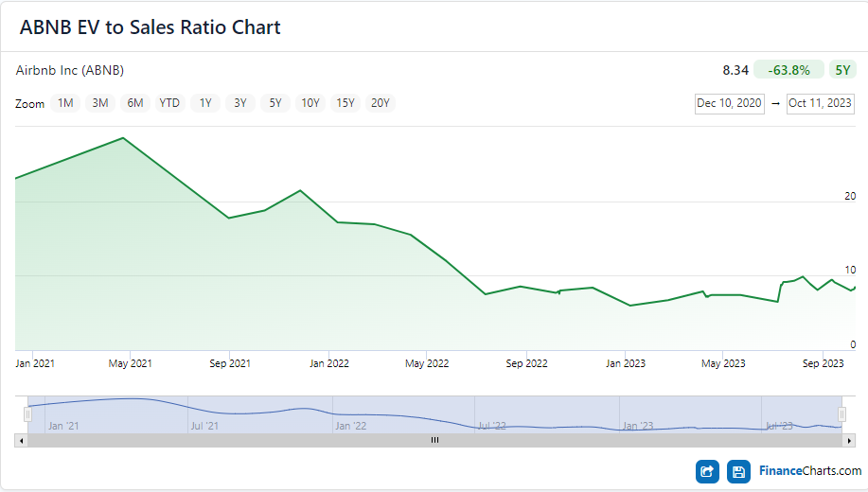Edit the end date Oct 11, 2023
Screen dimensions: 868x492
(821, 103)
